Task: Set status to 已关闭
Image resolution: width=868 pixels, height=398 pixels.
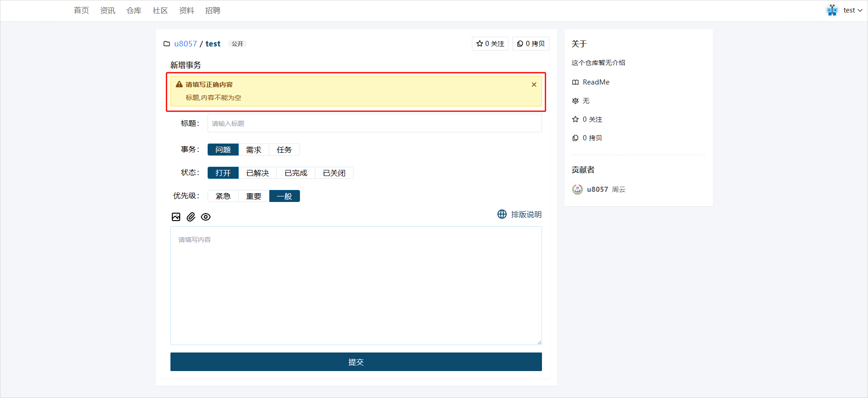Action: [334, 173]
